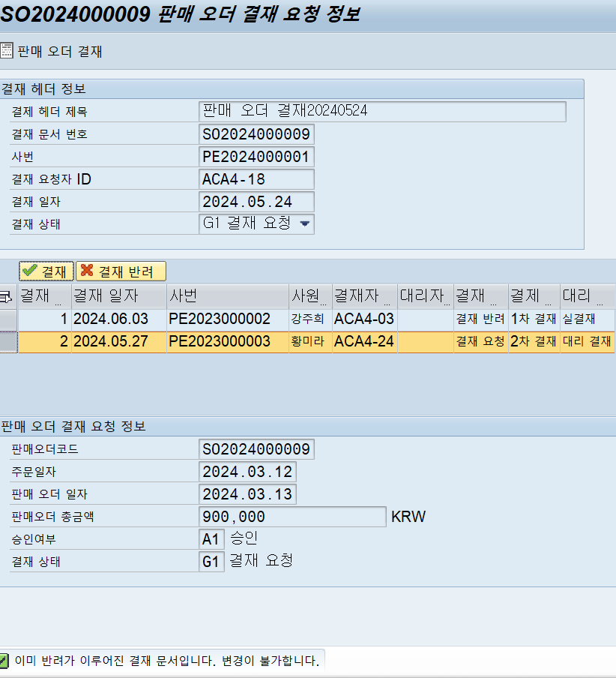The image size is (616, 678).
Task: Click the 결제 헤더 제목 input field
Action: point(382,112)
